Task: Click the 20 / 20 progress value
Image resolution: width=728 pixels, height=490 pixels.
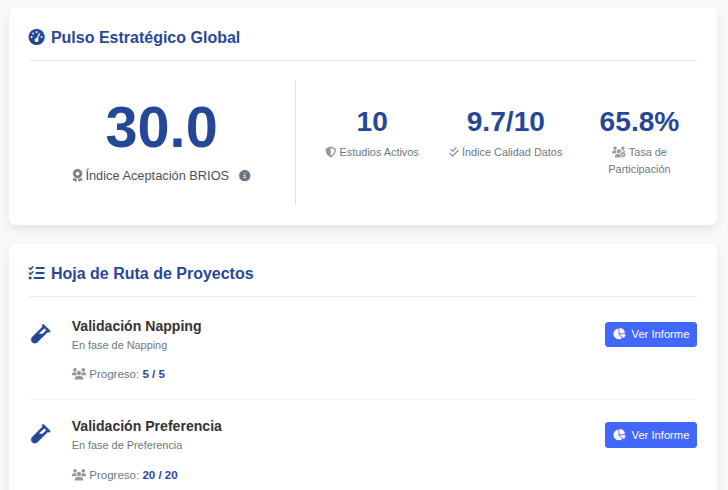Action: pos(160,475)
